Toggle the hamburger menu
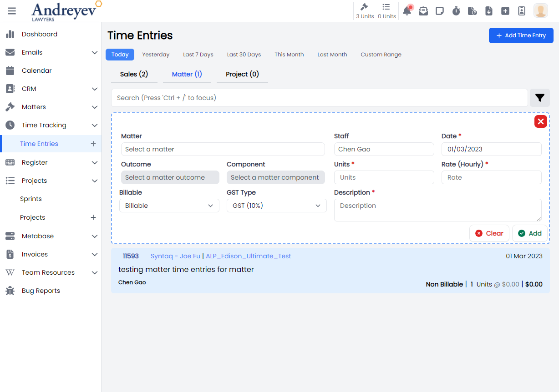 coord(12,11)
